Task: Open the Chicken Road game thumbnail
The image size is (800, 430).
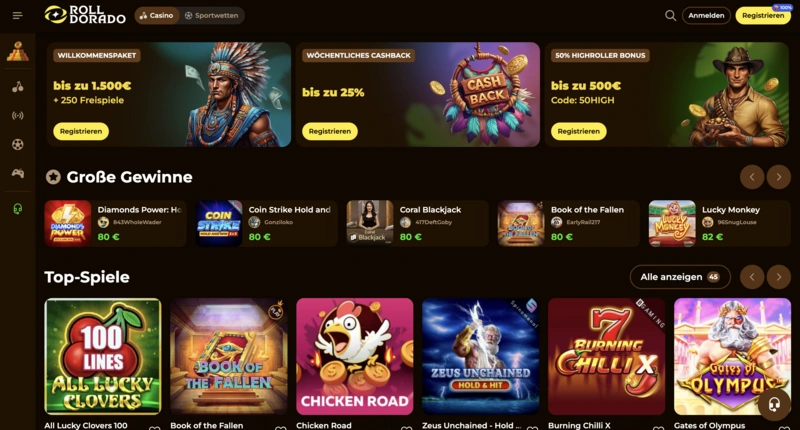Action: pyautogui.click(x=355, y=357)
